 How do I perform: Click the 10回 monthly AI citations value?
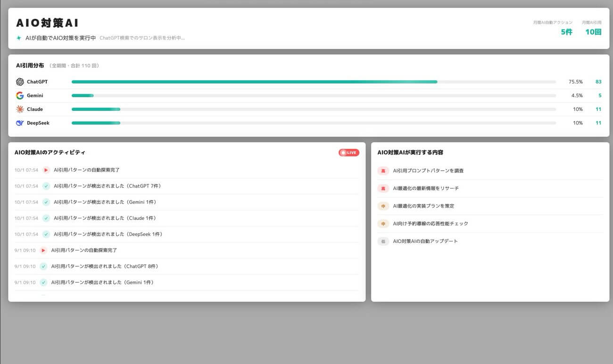pos(593,32)
